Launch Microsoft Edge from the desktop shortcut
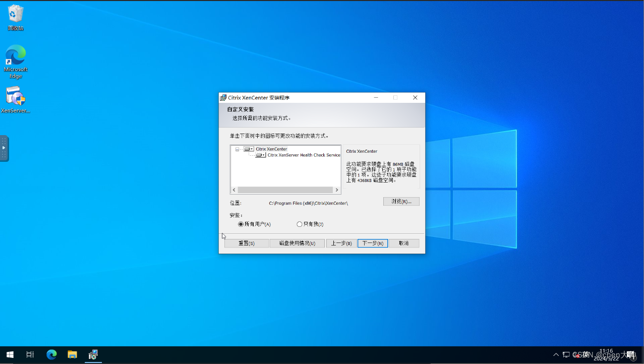The image size is (644, 364). 16,62
